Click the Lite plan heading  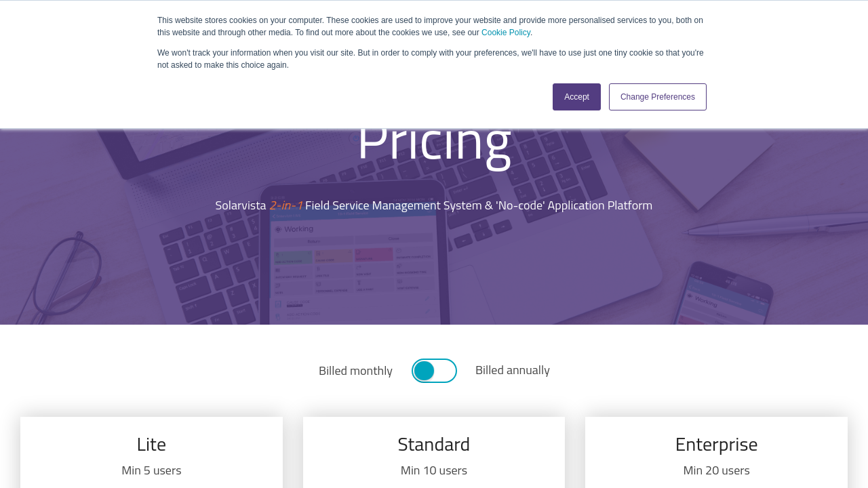pyautogui.click(x=151, y=444)
